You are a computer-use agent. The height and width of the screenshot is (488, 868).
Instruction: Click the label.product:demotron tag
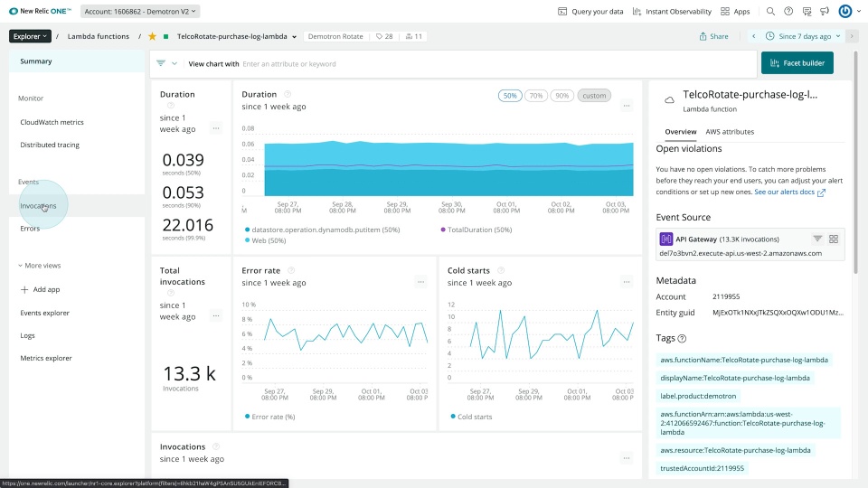(697, 396)
